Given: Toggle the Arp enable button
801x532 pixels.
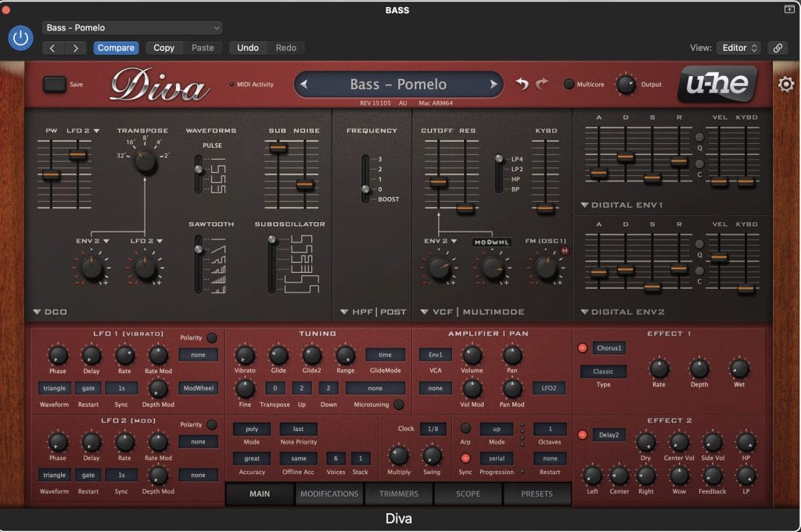Looking at the screenshot, I should pyautogui.click(x=465, y=429).
